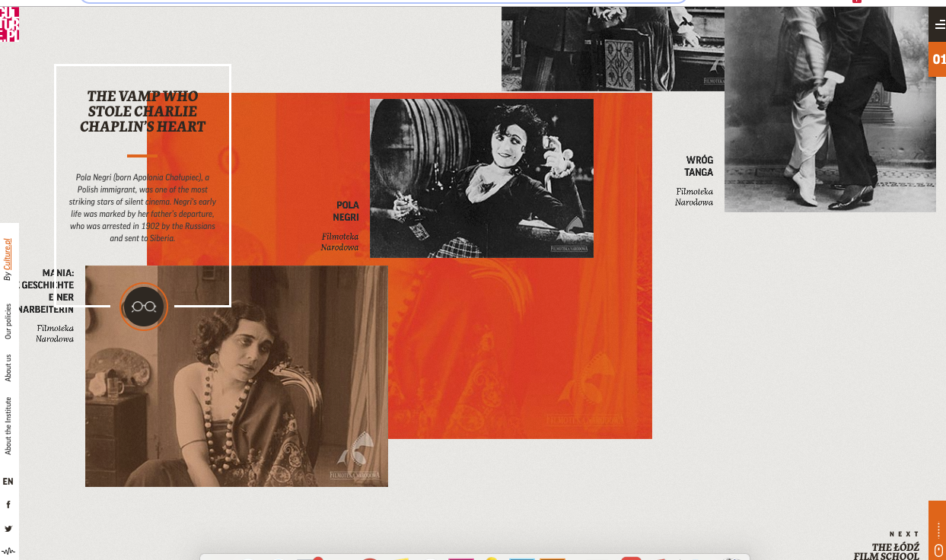This screenshot has height=560, width=946.
Task: Click the round glasses read-more icon
Action: coord(144,306)
